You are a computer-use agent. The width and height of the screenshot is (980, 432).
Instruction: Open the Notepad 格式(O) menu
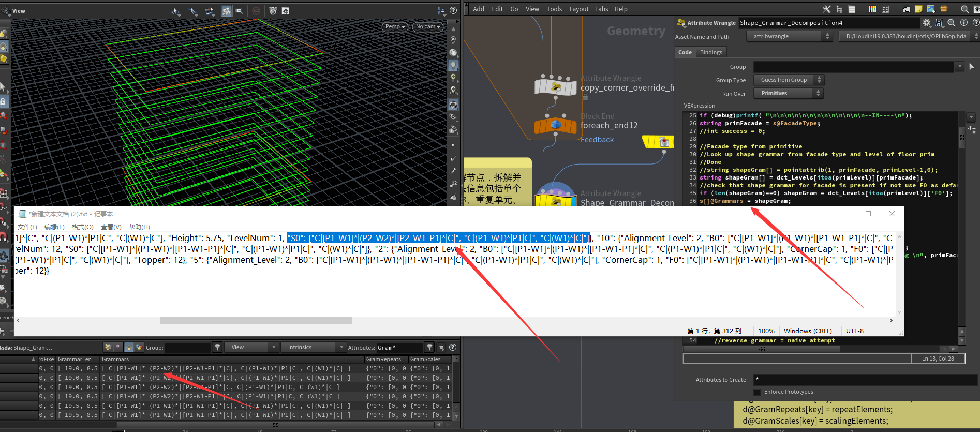pyautogui.click(x=82, y=227)
